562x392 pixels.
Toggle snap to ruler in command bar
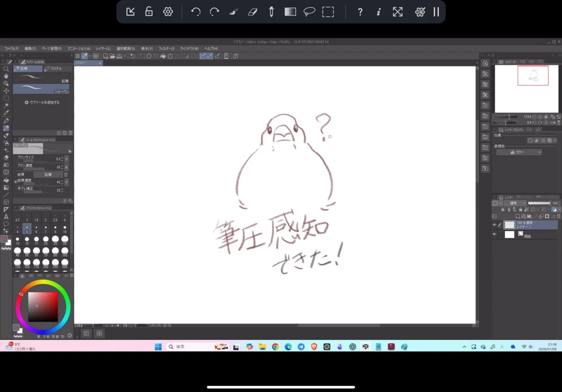[203, 56]
